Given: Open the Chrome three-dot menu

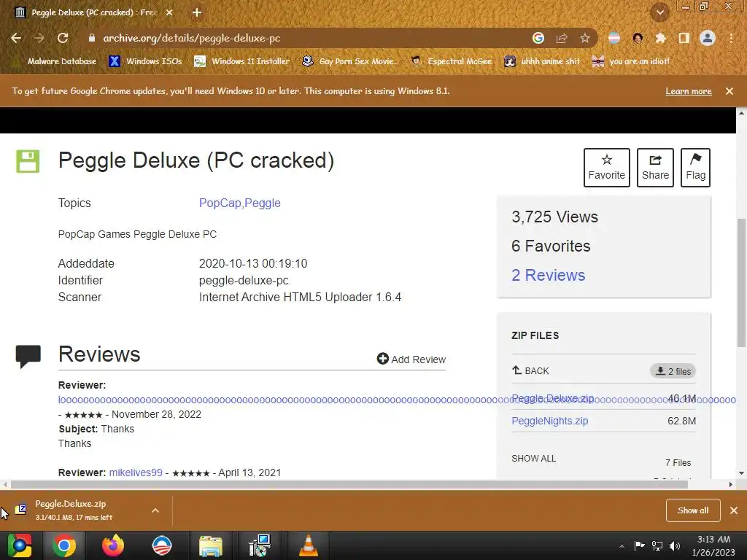Looking at the screenshot, I should click(x=731, y=38).
